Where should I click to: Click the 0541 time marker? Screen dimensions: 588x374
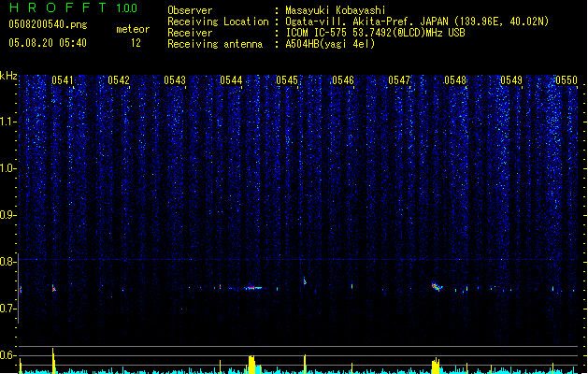[63, 80]
